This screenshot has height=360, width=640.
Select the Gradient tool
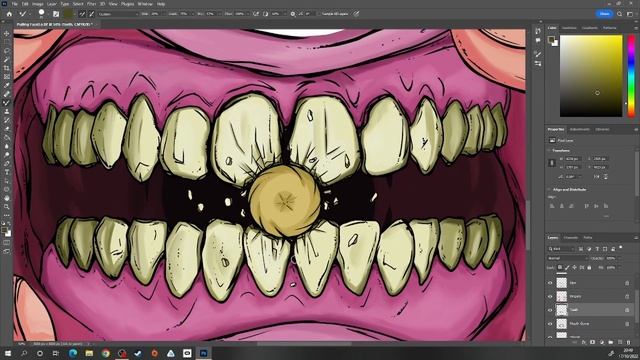[x=7, y=137]
